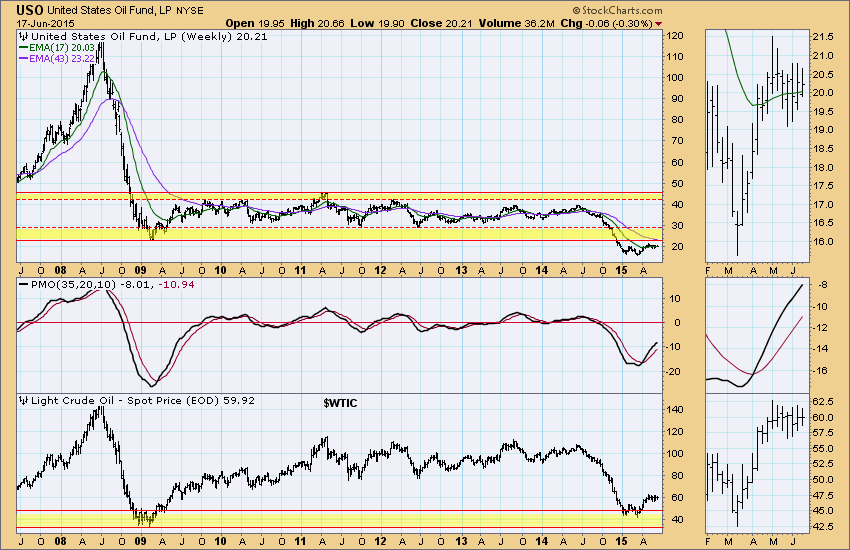Click year 15 on the axis below USO price chart
The image size is (850, 550).
point(621,270)
